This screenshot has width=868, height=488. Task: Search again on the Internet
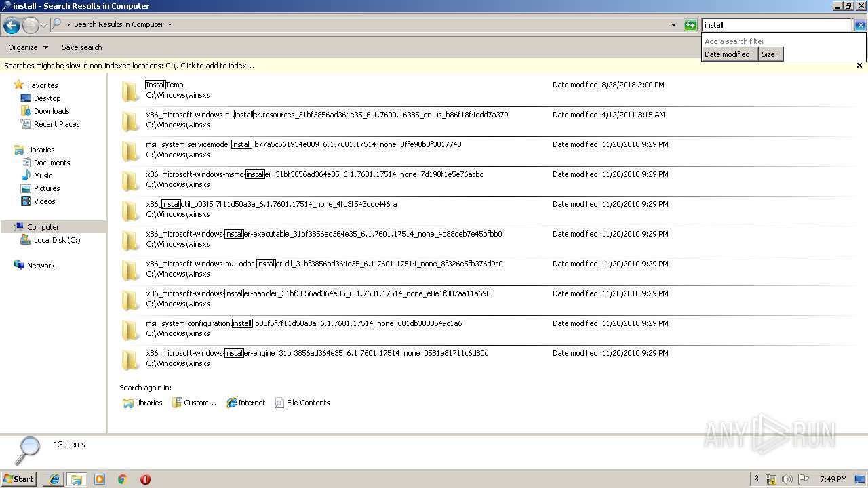pos(246,403)
